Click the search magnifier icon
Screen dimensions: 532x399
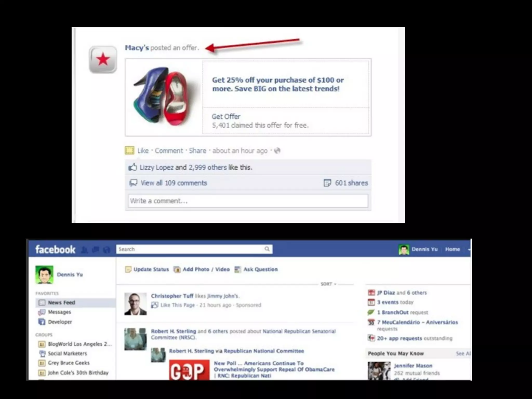pyautogui.click(x=267, y=249)
